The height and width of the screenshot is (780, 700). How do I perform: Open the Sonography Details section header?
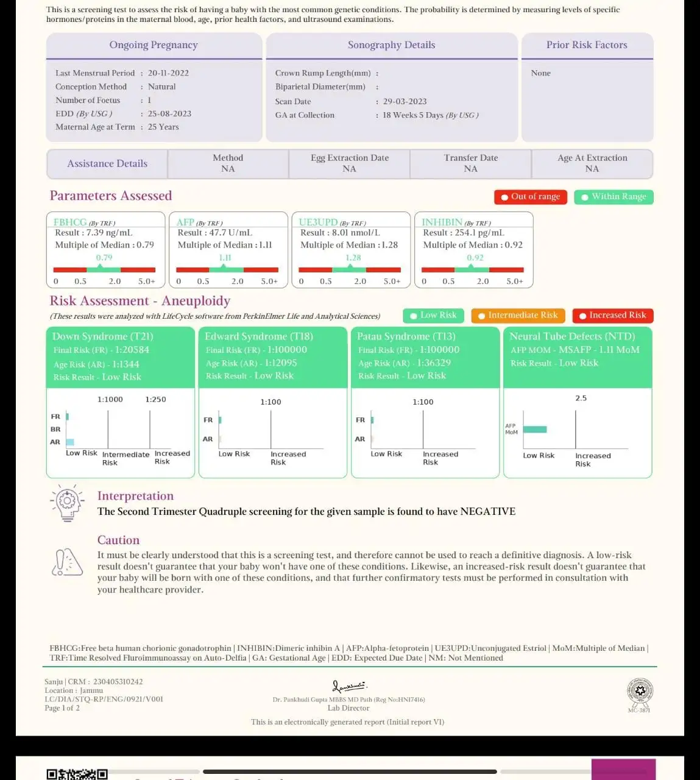391,45
